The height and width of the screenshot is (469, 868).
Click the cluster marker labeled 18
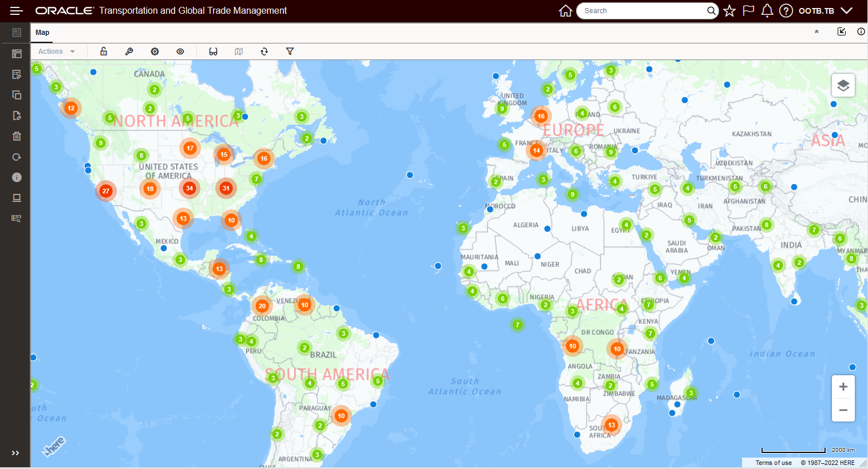[x=150, y=189]
